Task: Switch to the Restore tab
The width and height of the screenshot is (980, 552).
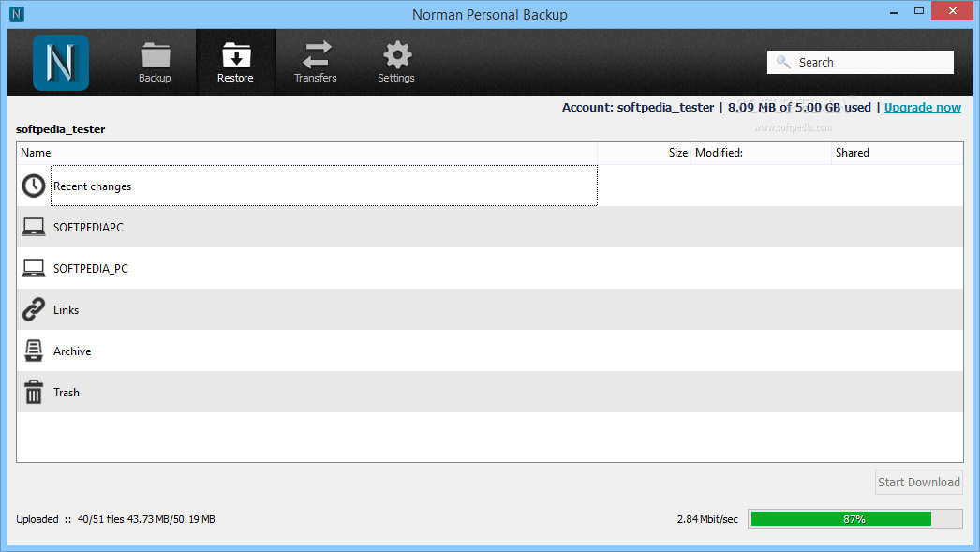Action: pos(235,63)
